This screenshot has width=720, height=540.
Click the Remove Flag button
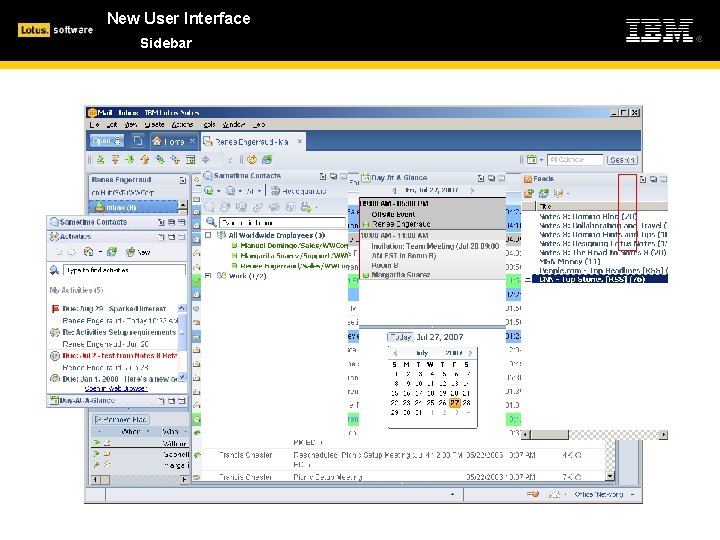(x=121, y=419)
